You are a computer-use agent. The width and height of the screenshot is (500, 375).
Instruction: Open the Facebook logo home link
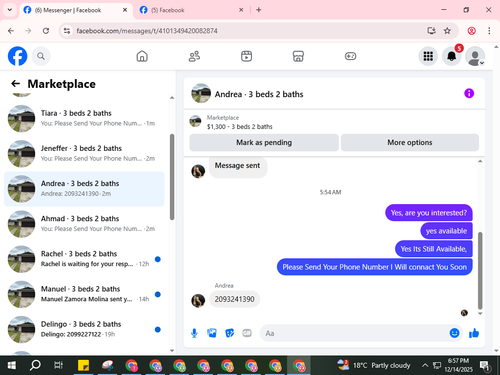point(17,56)
